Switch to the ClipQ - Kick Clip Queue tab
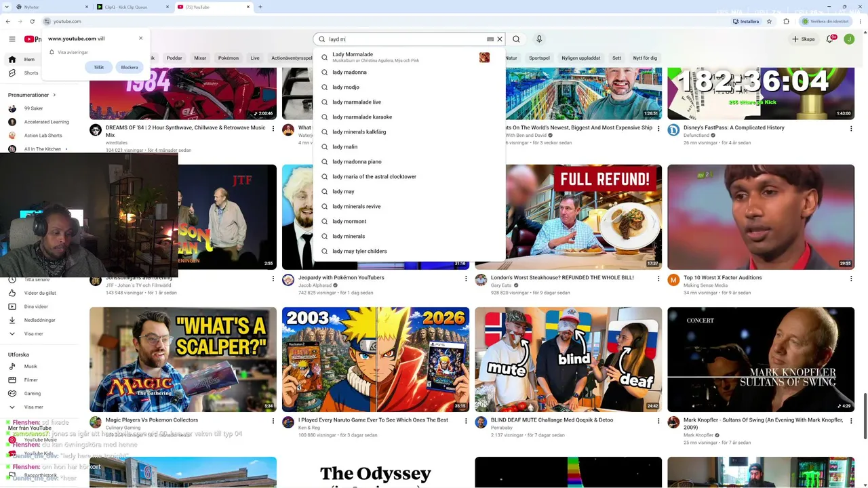This screenshot has height=488, width=868. pos(132,7)
